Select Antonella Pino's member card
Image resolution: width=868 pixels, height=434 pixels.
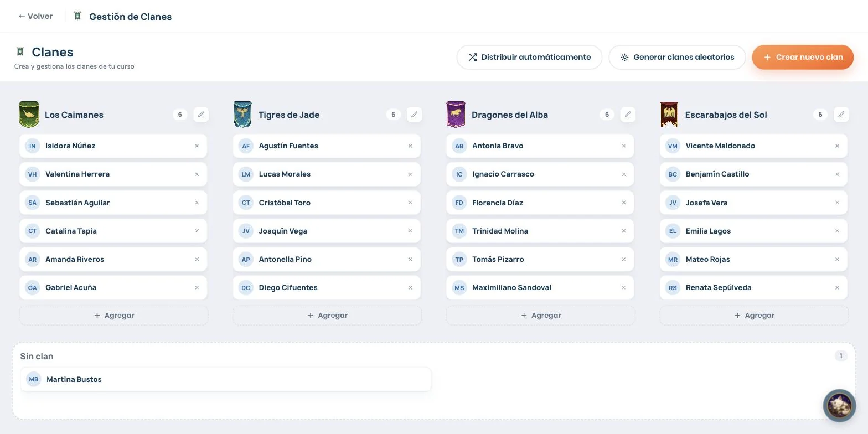(x=327, y=259)
